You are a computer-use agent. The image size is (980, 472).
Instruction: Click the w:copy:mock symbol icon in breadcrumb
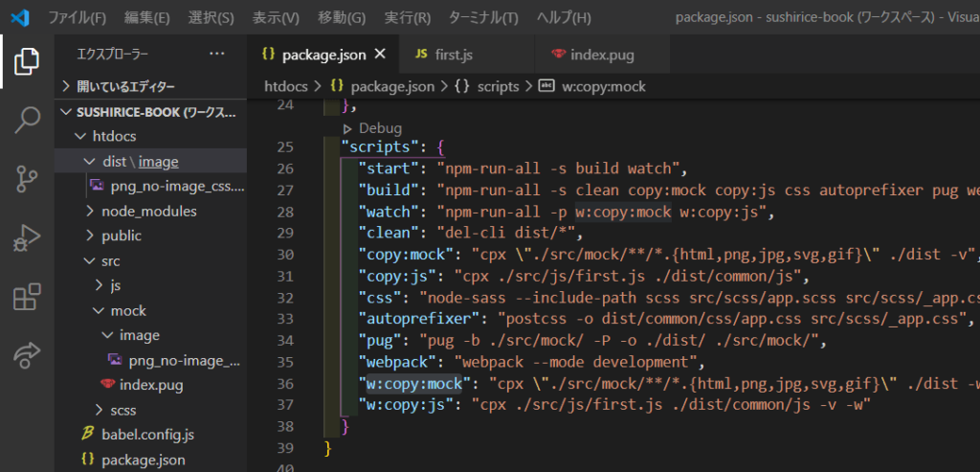pyautogui.click(x=546, y=86)
